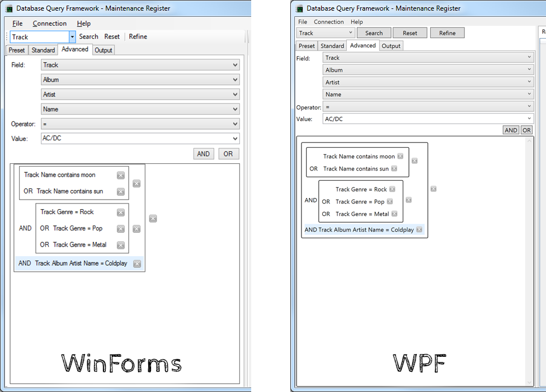Open the Connection menu in WinForms window
The width and height of the screenshot is (546, 392).
(49, 23)
